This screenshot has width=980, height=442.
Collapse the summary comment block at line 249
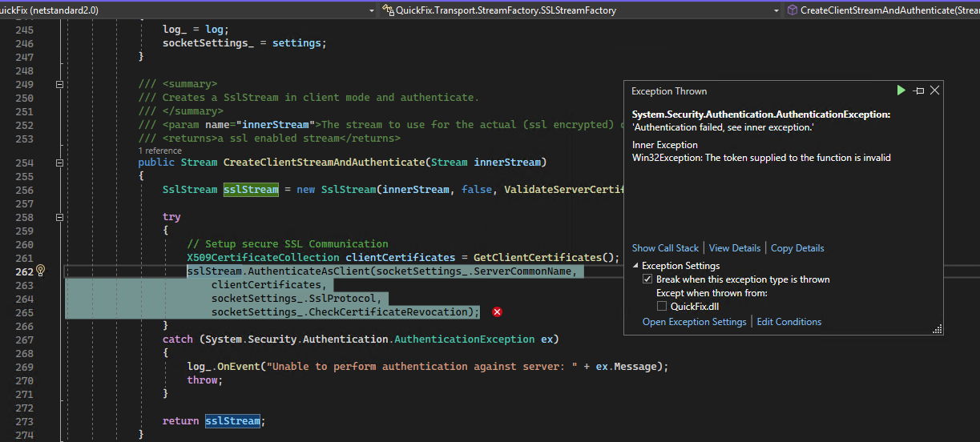tap(59, 84)
